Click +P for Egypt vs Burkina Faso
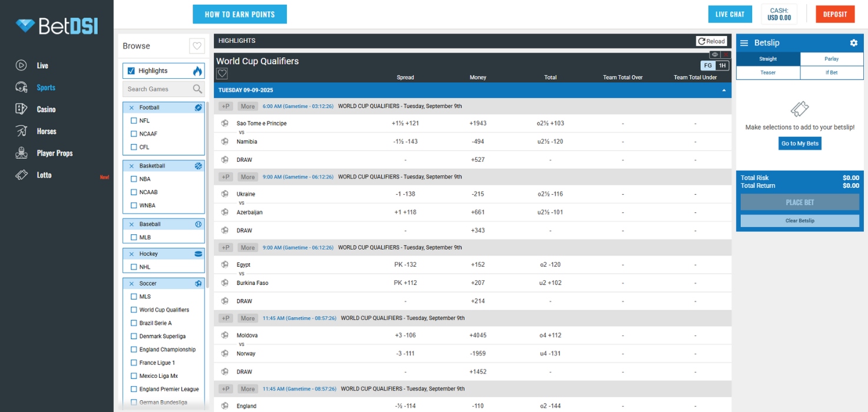This screenshot has width=868, height=412. 226,248
